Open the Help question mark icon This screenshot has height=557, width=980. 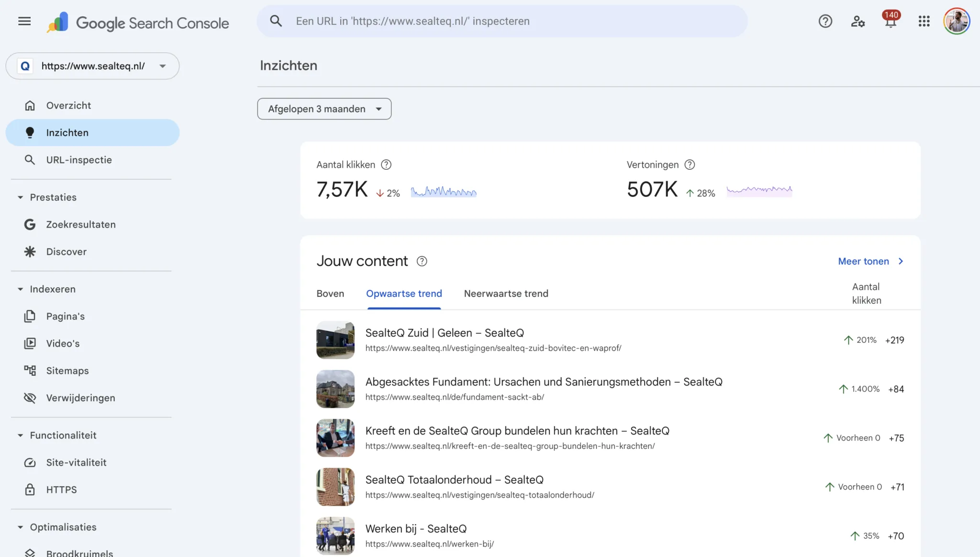(x=825, y=21)
